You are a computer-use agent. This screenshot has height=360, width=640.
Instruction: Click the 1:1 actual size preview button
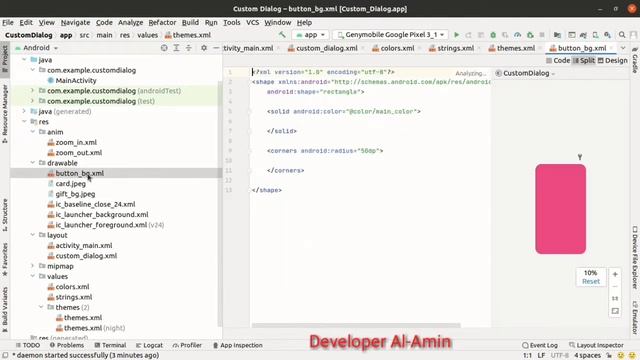[x=615, y=299]
